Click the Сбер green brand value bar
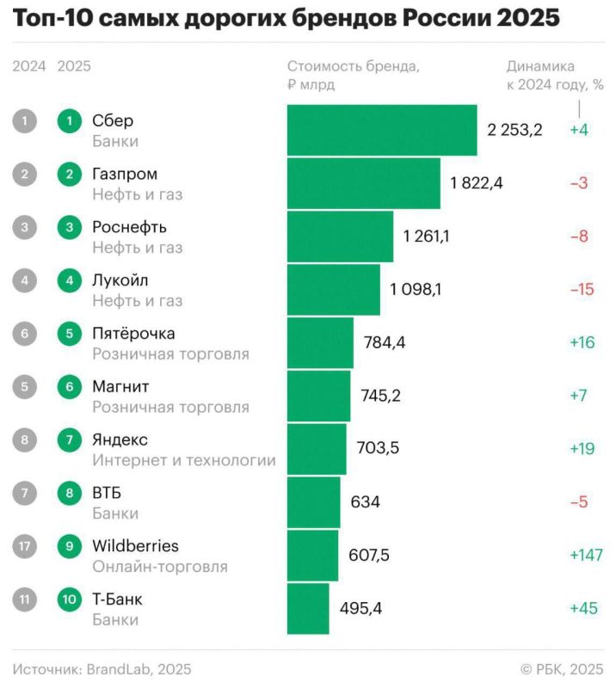Image resolution: width=616 pixels, height=688 pixels. [x=381, y=130]
